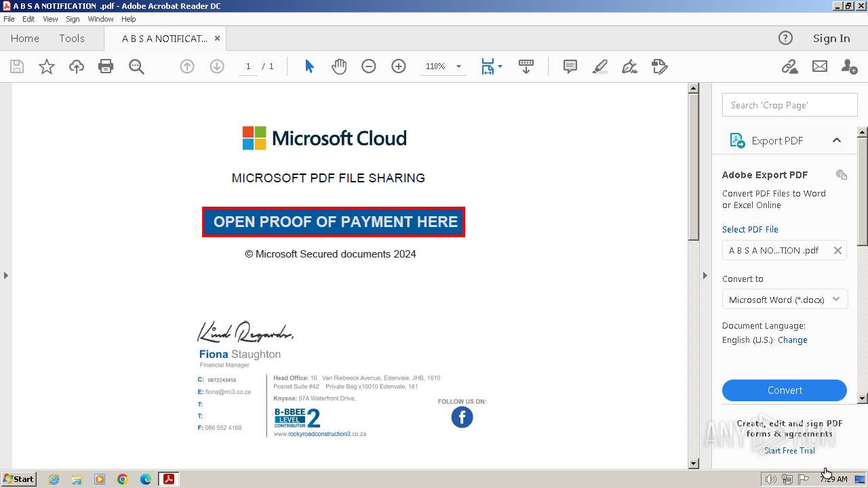This screenshot has width=868, height=488.
Task: Launch Internet Explorer from taskbar
Action: click(54, 479)
